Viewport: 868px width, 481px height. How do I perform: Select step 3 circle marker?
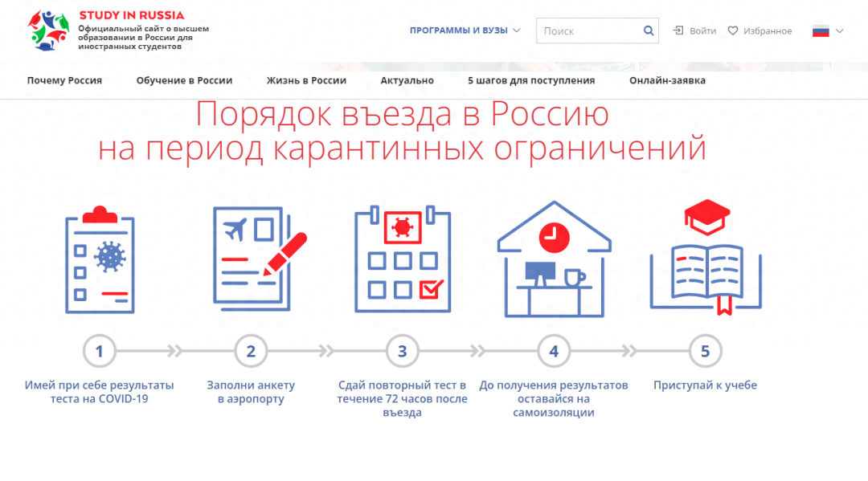pos(403,351)
